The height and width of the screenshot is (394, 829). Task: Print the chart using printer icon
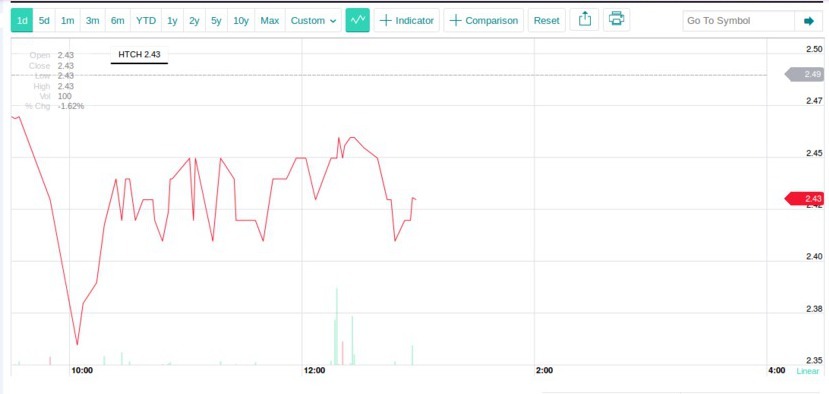pos(616,20)
